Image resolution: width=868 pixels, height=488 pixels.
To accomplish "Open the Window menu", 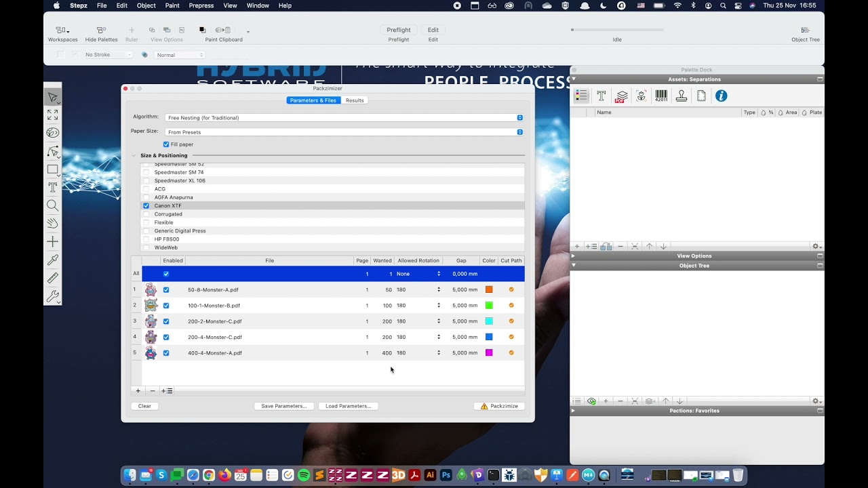I will point(258,5).
